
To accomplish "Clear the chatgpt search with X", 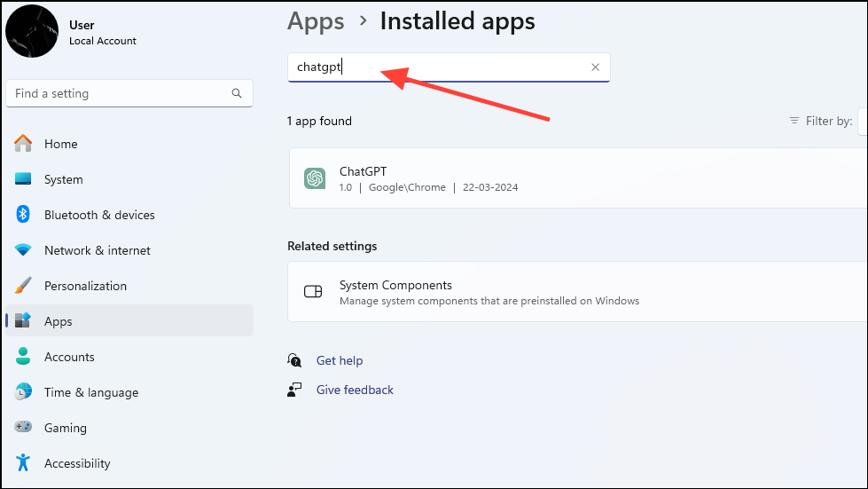I will (596, 67).
